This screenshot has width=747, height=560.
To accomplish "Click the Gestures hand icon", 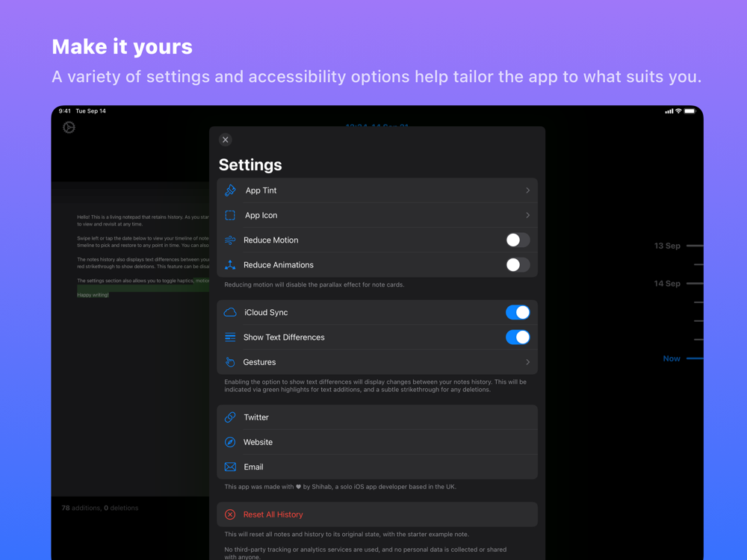I will pyautogui.click(x=230, y=362).
